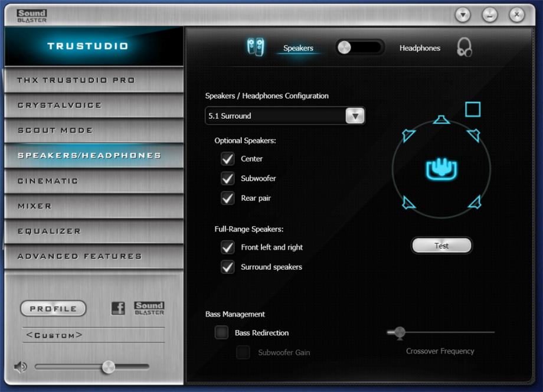Open the 5.1 Surround configuration dropdown
Image resolution: width=543 pixels, height=392 pixels.
(x=355, y=116)
